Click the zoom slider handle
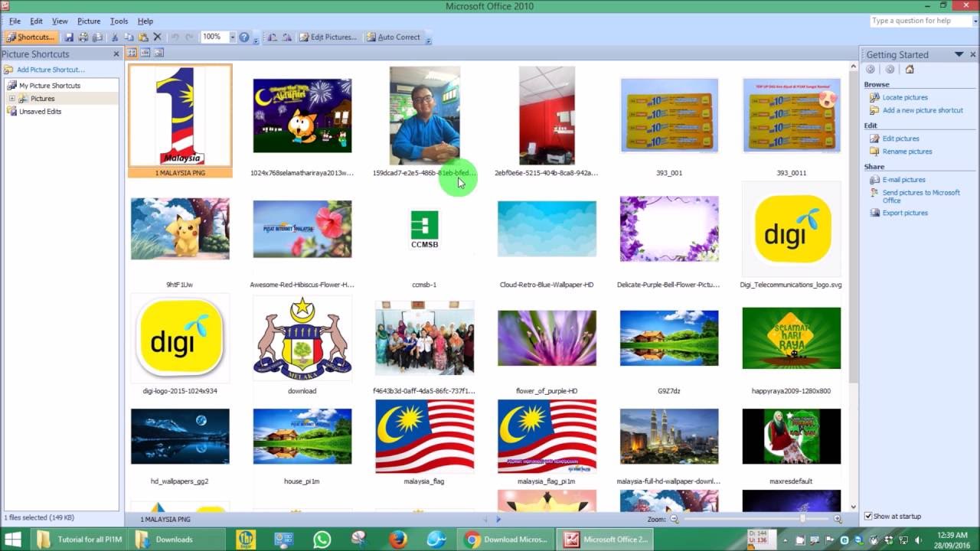Screen dimensions: 980x551 coord(802,519)
